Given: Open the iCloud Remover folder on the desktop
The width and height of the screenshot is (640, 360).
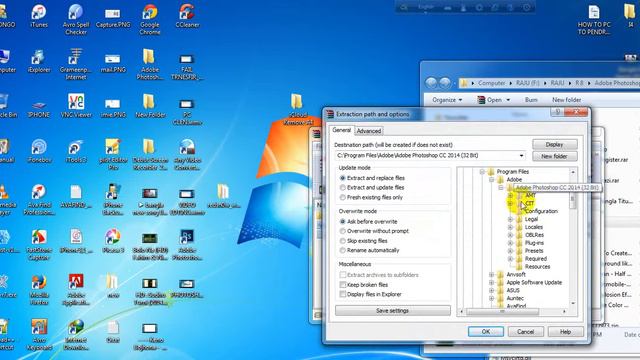Looking at the screenshot, I should click(297, 109).
